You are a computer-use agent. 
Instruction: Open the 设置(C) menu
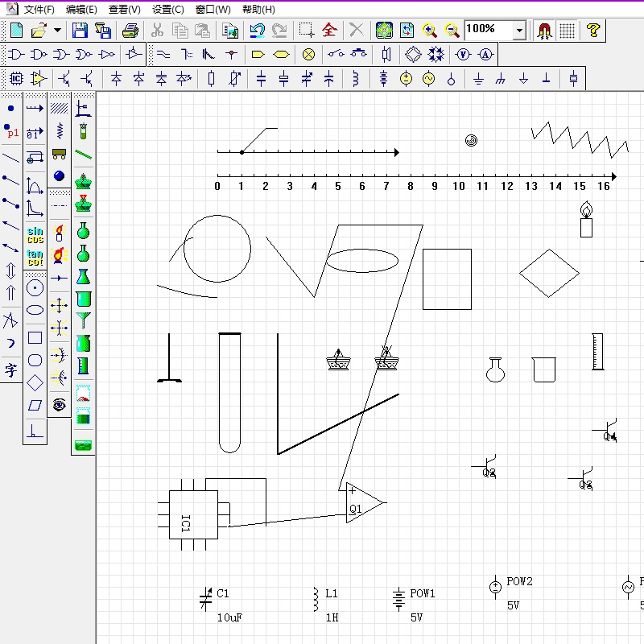168,9
